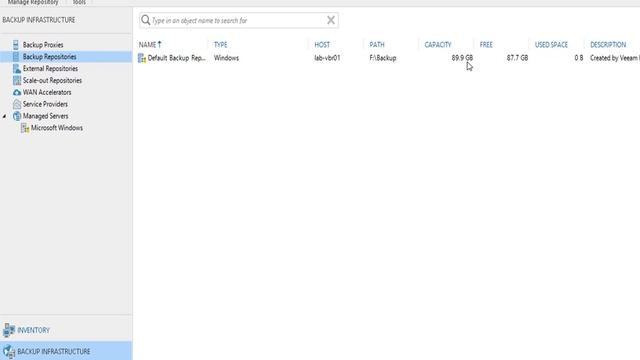Image resolution: width=640 pixels, height=360 pixels.
Task: Sort by the Free column header
Action: pyautogui.click(x=486, y=44)
